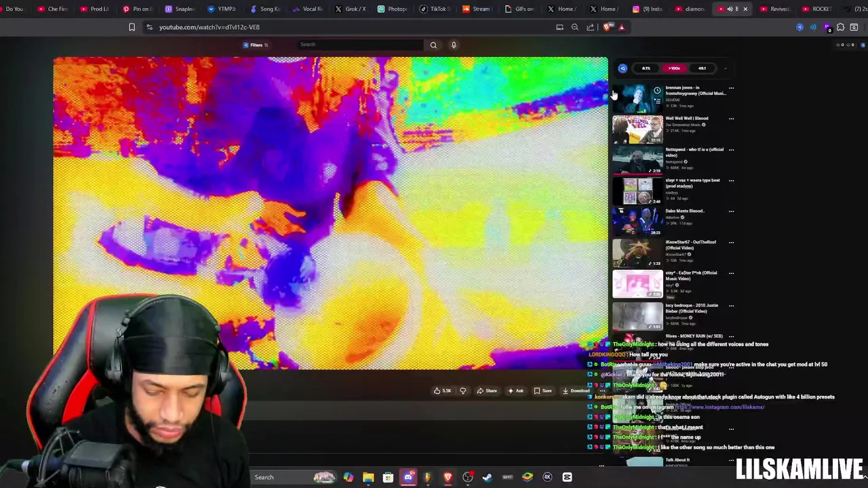Open 4K Video Downloader from the taskbar
The image size is (868, 488).
click(547, 477)
